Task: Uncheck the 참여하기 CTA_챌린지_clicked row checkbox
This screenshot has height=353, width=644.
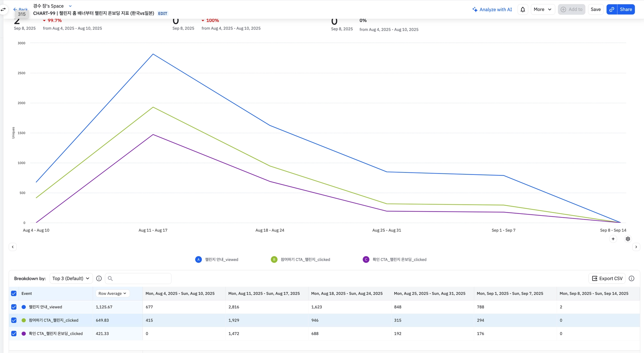Action: 14,320
